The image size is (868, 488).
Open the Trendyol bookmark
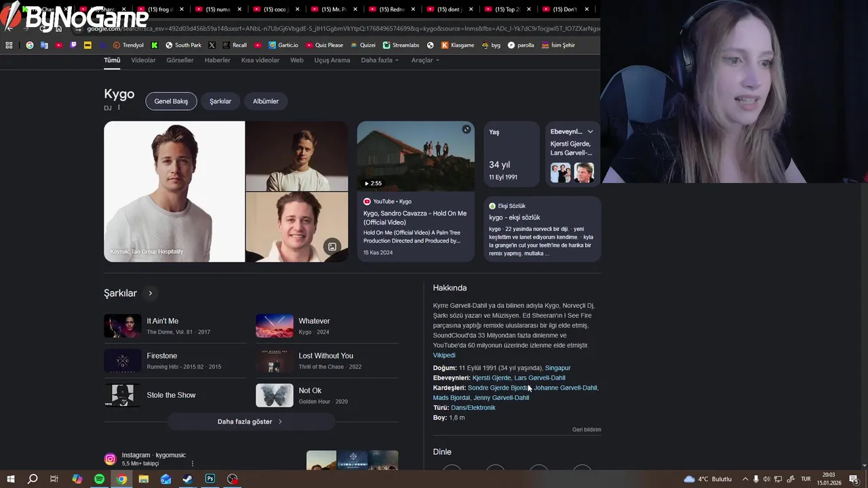click(128, 45)
